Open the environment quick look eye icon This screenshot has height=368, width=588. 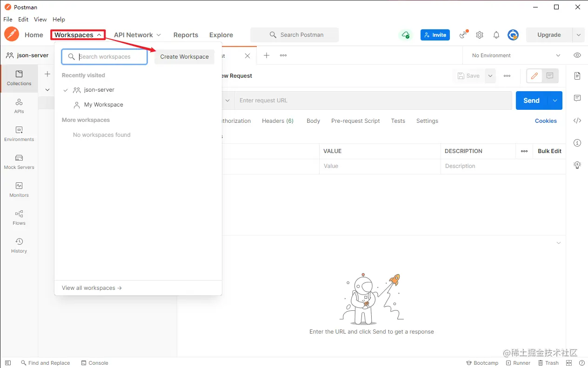(x=577, y=55)
